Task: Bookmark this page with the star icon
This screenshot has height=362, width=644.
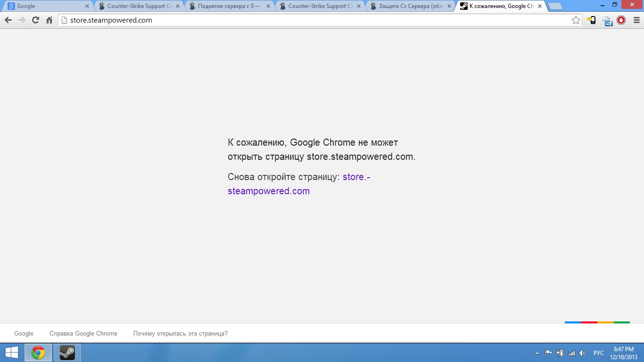Action: pos(576,20)
